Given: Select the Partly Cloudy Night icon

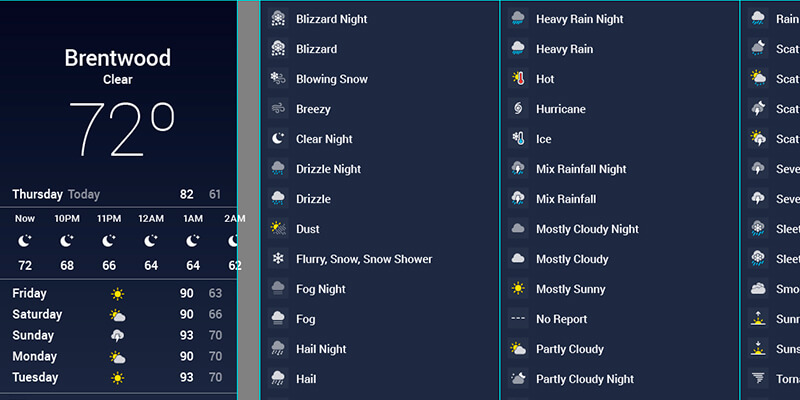Looking at the screenshot, I should [x=518, y=379].
